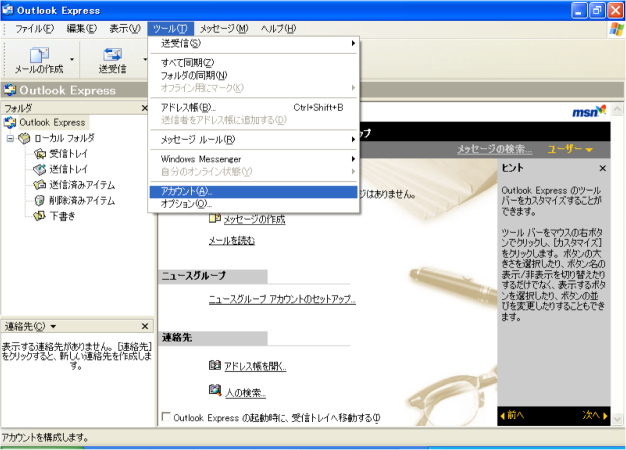
Task: Choose アカウント from the Tools menu
Action: [x=254, y=192]
